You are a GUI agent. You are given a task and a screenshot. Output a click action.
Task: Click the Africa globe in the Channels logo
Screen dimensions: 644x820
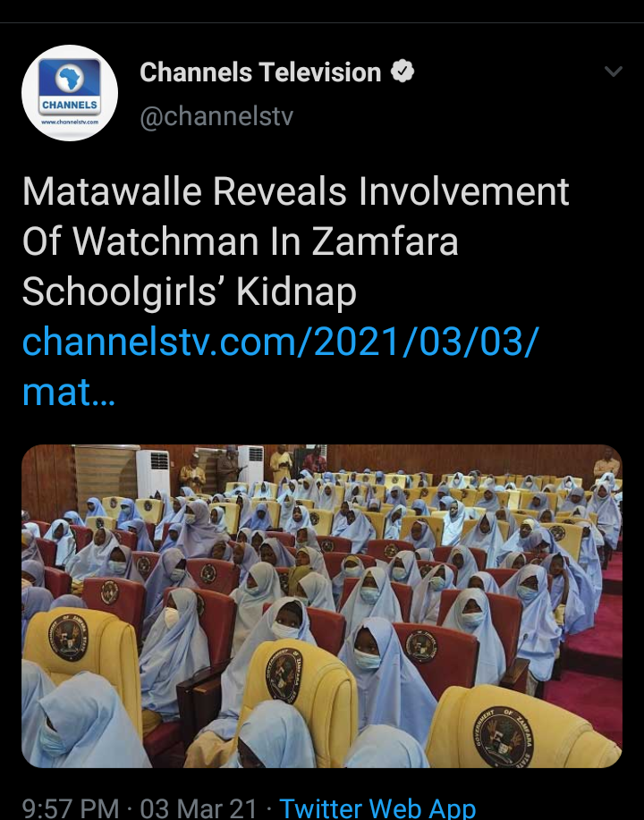tap(70, 79)
